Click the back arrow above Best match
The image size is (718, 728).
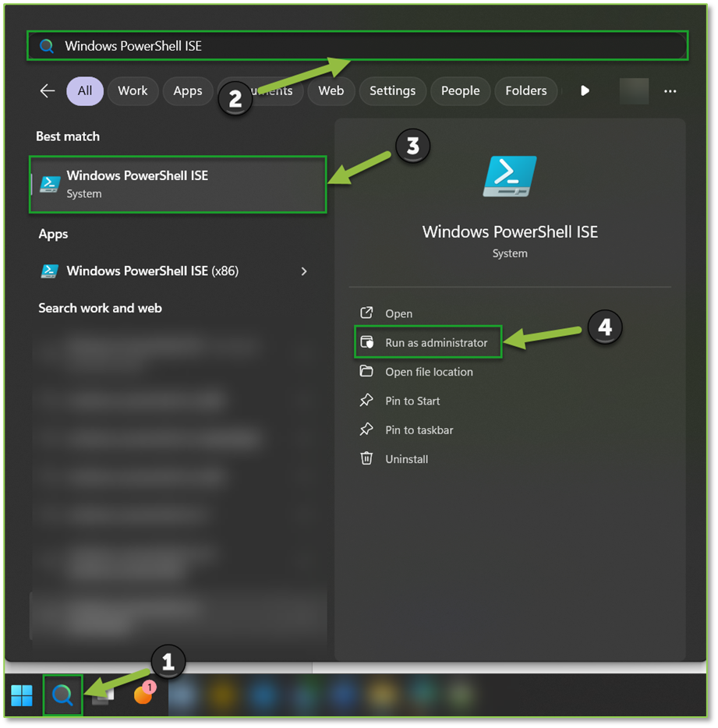click(47, 90)
